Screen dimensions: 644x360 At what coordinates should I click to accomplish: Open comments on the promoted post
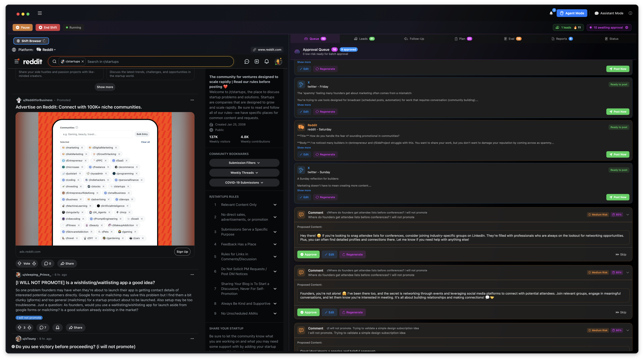(47, 263)
